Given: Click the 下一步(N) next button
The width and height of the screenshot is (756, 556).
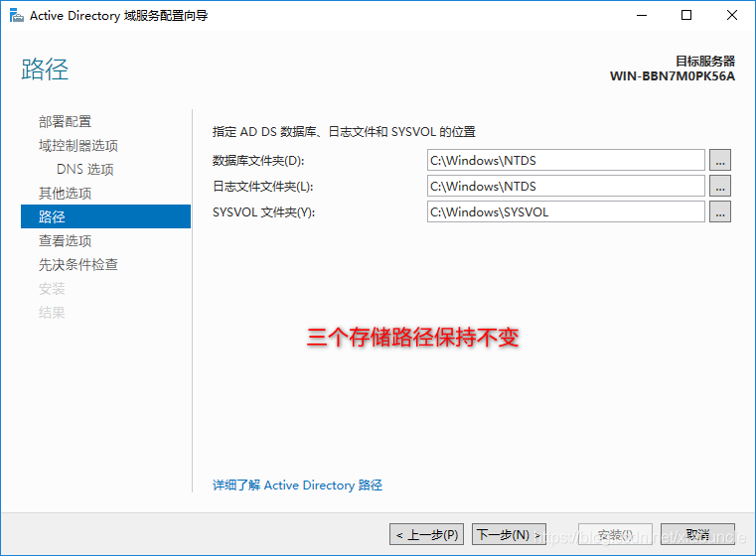Looking at the screenshot, I should pyautogui.click(x=509, y=534).
